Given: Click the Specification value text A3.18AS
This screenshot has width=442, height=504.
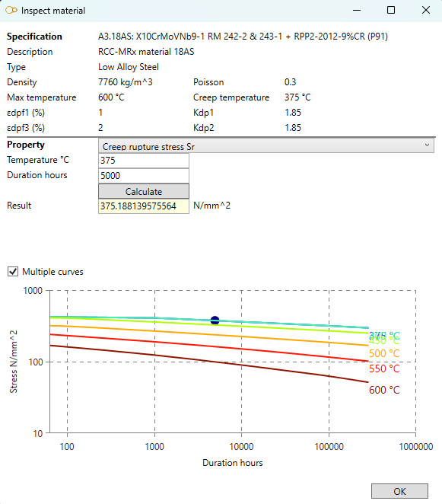Looking at the screenshot, I should point(243,37).
